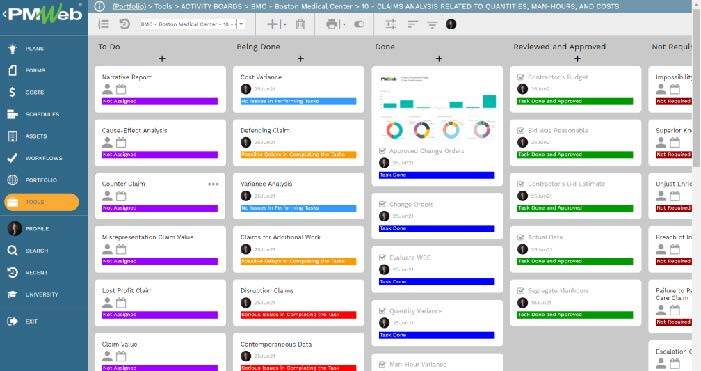Click the Recent clock icon in sidebar
The height and width of the screenshot is (371, 701).
[x=13, y=272]
